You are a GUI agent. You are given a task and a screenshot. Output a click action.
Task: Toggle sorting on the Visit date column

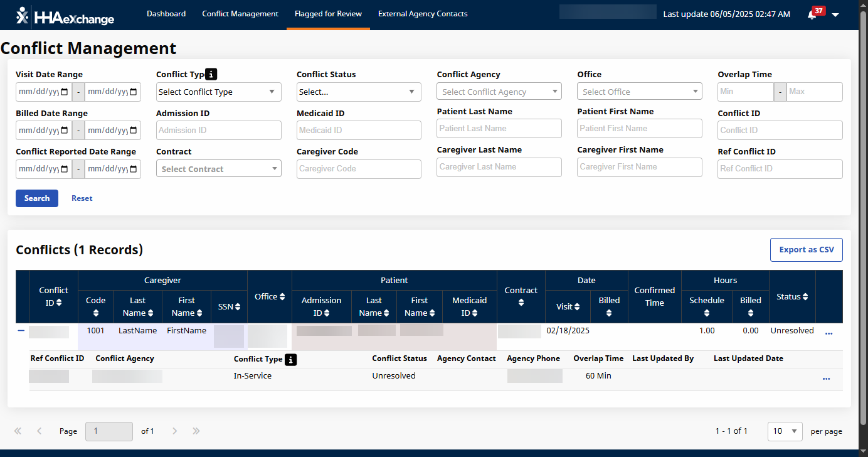pyautogui.click(x=578, y=307)
